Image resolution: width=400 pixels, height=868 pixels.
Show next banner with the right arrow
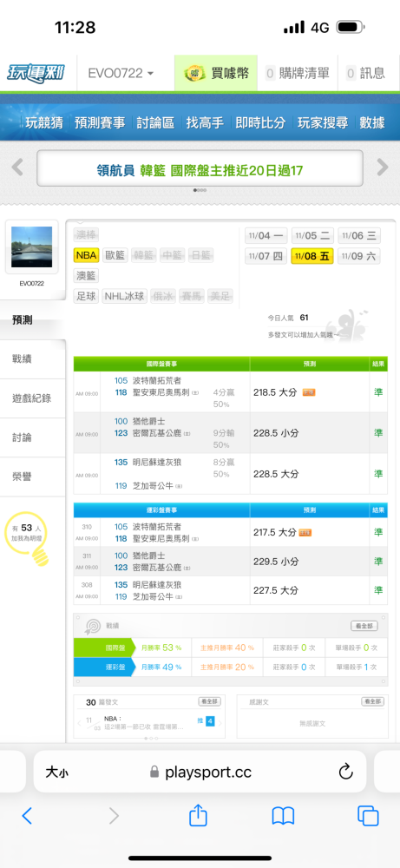click(x=383, y=168)
